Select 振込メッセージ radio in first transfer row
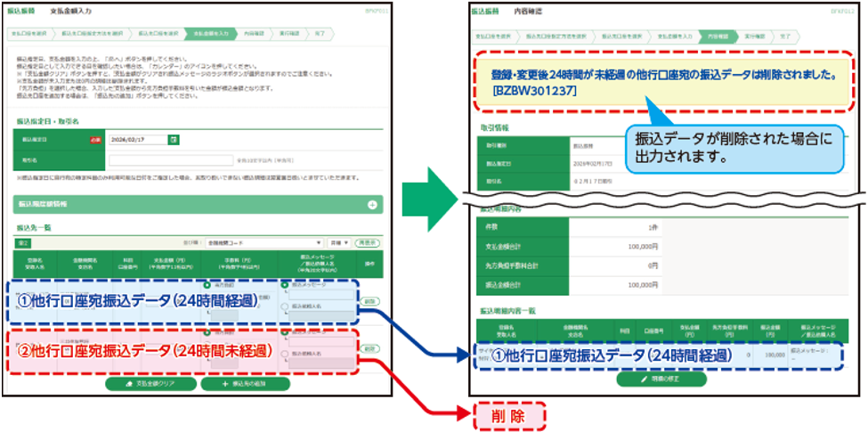This screenshot has width=868, height=432. (284, 285)
